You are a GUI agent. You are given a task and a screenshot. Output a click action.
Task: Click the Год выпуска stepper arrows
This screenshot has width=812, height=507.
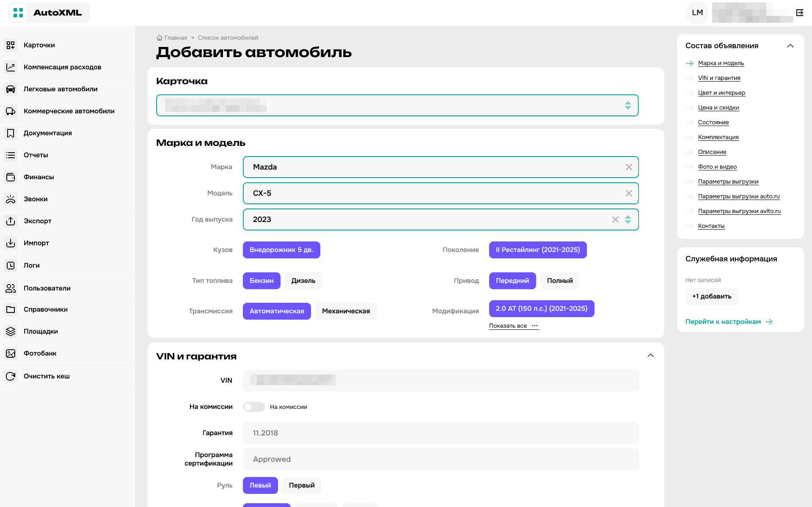[x=628, y=219]
